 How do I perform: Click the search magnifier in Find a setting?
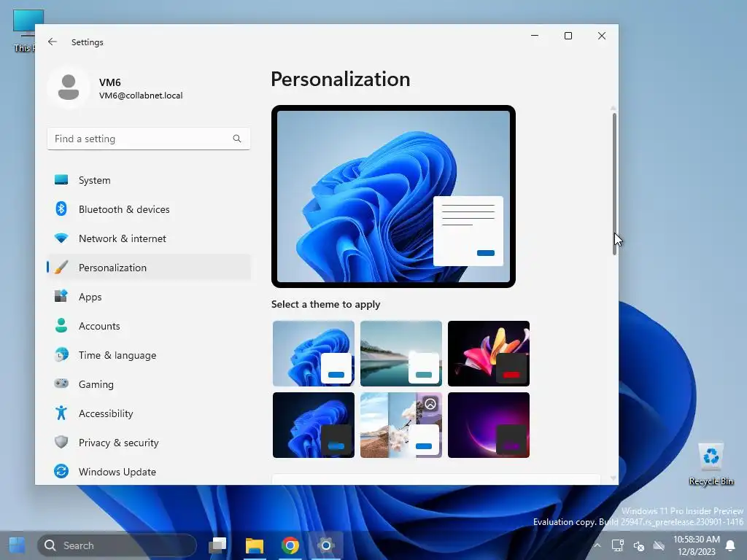pyautogui.click(x=237, y=139)
